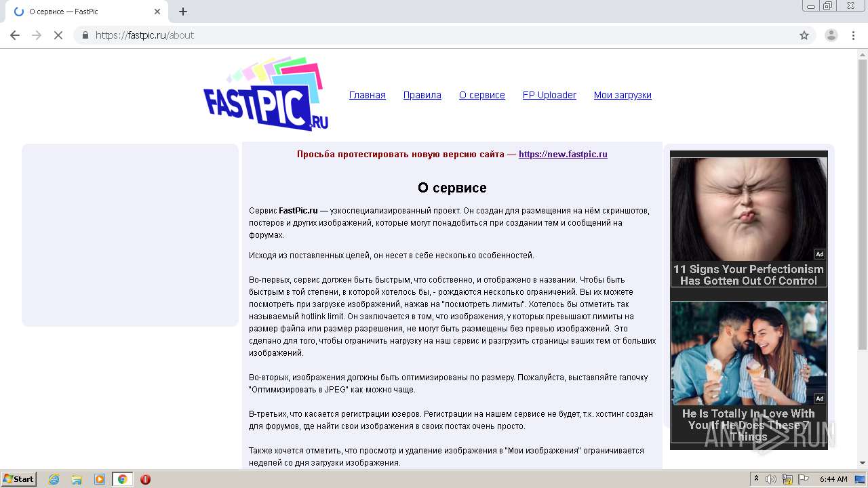Screen dimensions: 868x488
Task: Open the 'He Is Totally In Love' ad
Action: (x=749, y=372)
